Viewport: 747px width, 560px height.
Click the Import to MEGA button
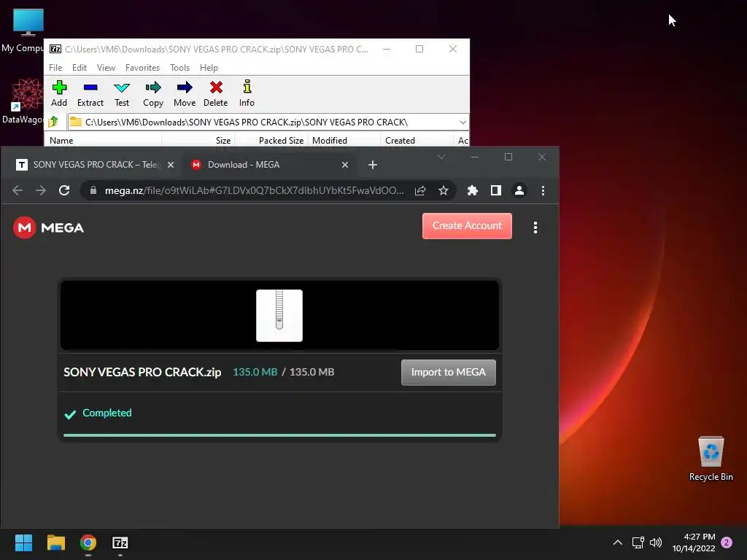449,373
